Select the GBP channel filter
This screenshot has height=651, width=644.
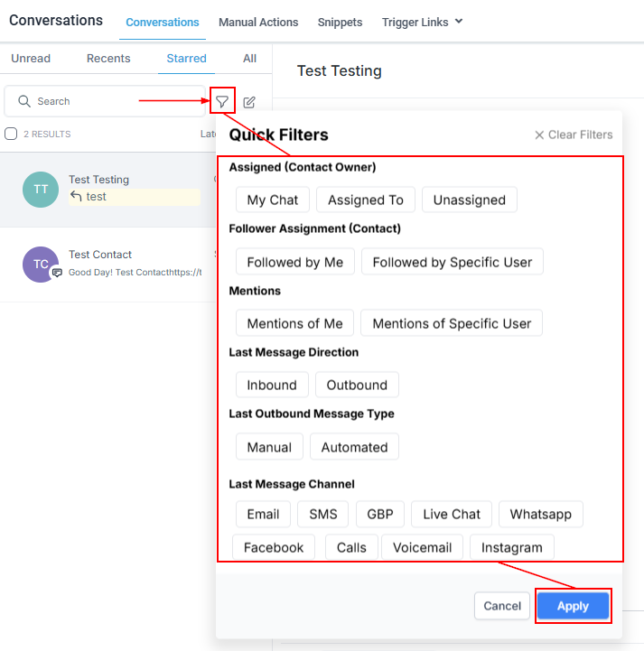pos(380,514)
